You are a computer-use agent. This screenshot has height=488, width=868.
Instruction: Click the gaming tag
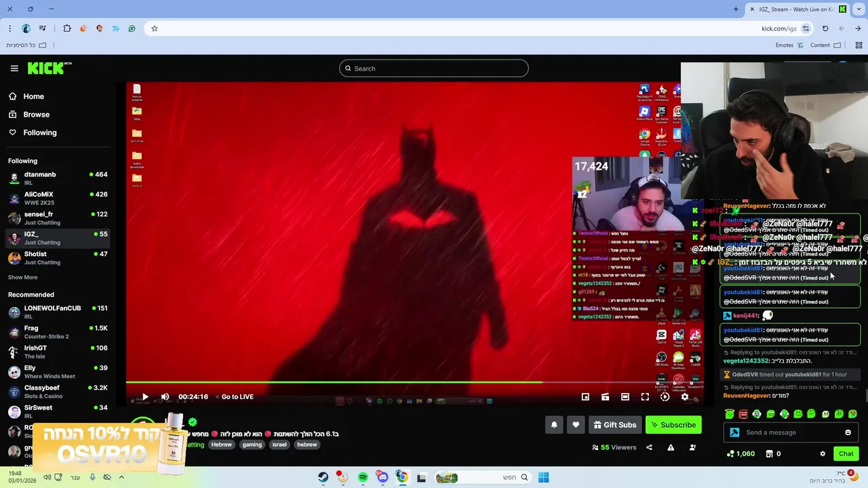[x=252, y=445]
